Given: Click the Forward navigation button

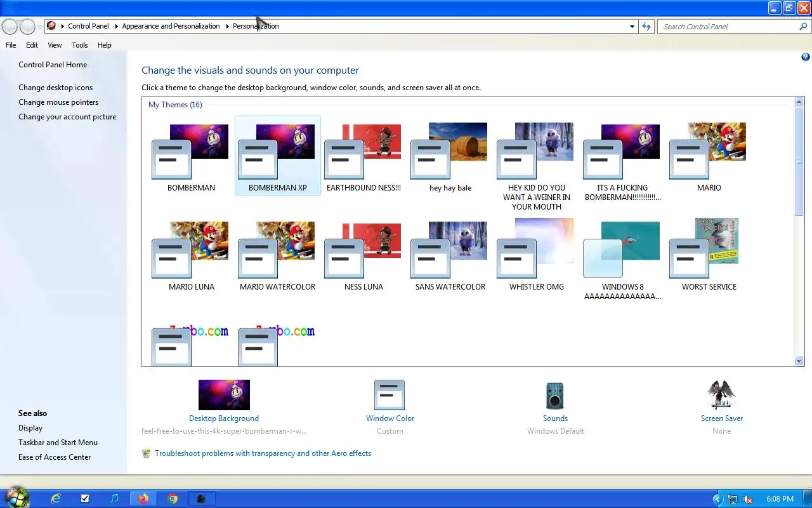Looking at the screenshot, I should [27, 27].
